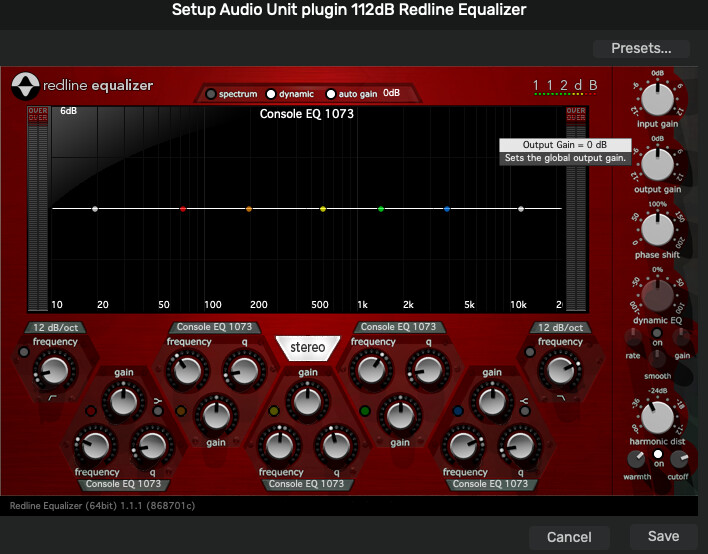Viewport: 708px width, 554px height.
Task: Click the Cancel button
Action: tap(569, 537)
